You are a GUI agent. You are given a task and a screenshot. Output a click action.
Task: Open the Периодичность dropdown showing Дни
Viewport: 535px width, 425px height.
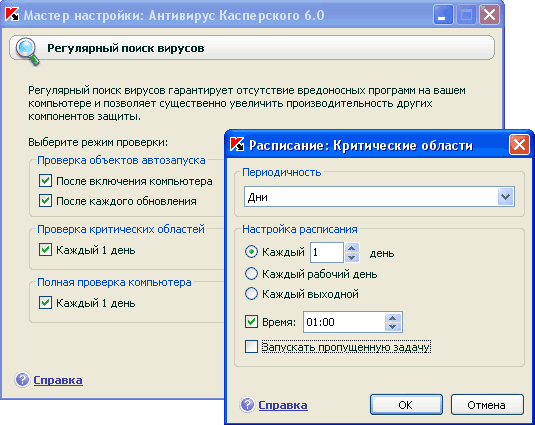[x=379, y=197]
